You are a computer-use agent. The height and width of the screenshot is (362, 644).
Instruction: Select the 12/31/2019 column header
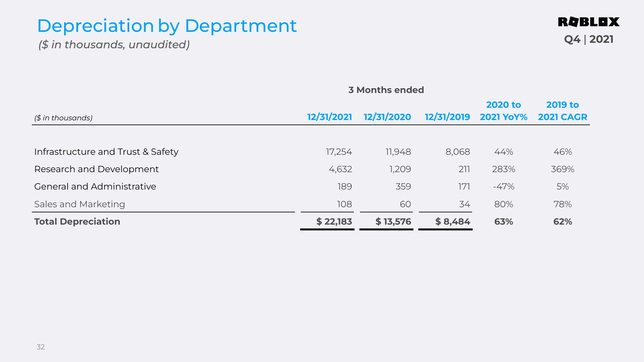pos(447,117)
